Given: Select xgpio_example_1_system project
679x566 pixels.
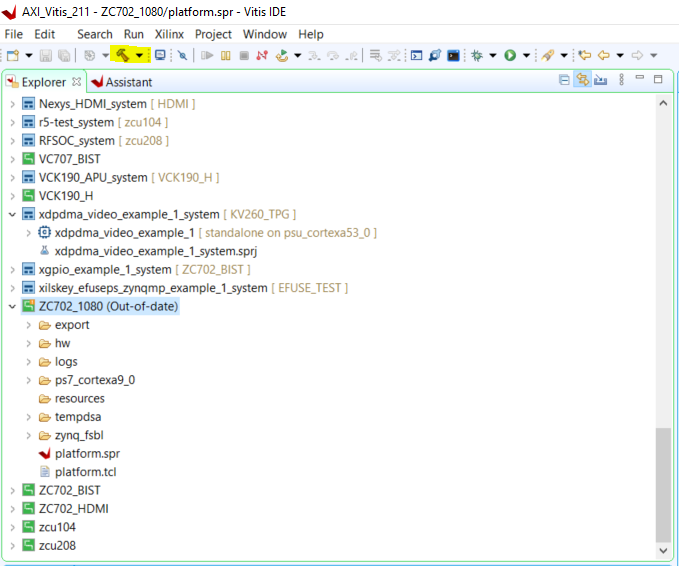Looking at the screenshot, I should point(105,270).
